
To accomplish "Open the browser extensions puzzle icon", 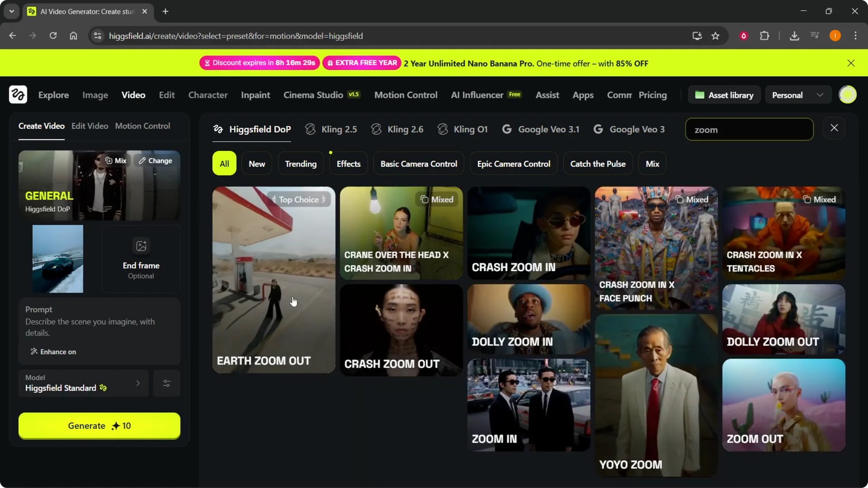I will coord(764,36).
